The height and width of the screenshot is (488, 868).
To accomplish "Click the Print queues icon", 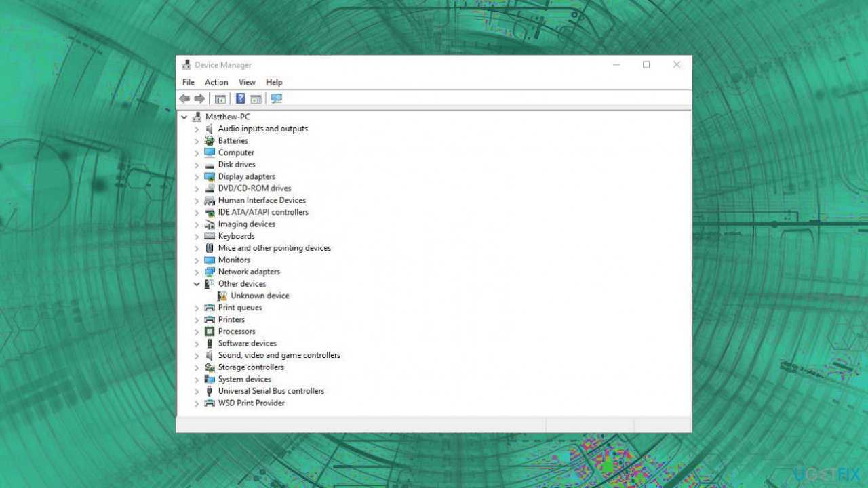I will (210, 308).
